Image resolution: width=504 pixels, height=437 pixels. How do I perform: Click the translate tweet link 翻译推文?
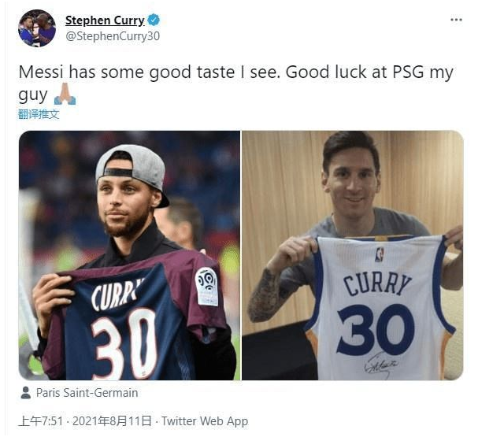tap(39, 114)
